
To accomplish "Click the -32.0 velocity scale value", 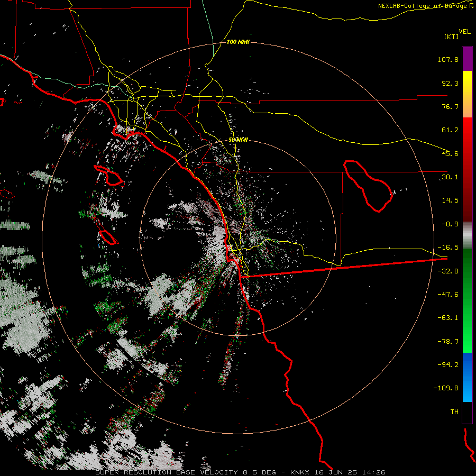I will tap(448, 271).
